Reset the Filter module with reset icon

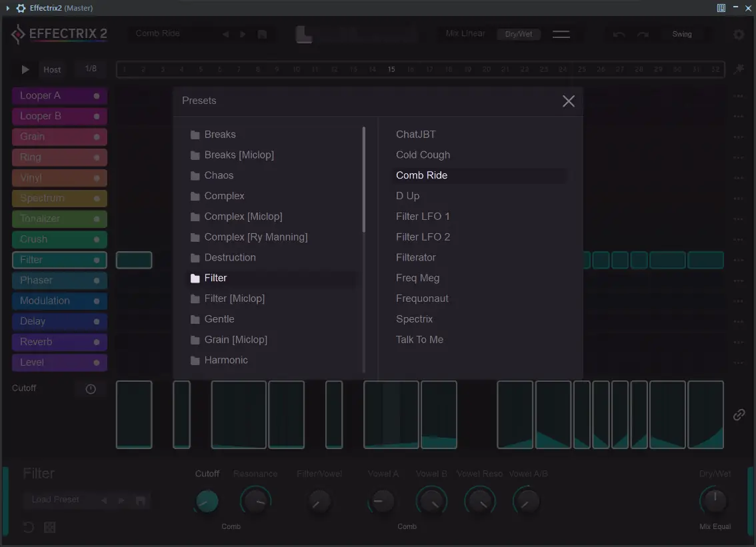tap(29, 527)
